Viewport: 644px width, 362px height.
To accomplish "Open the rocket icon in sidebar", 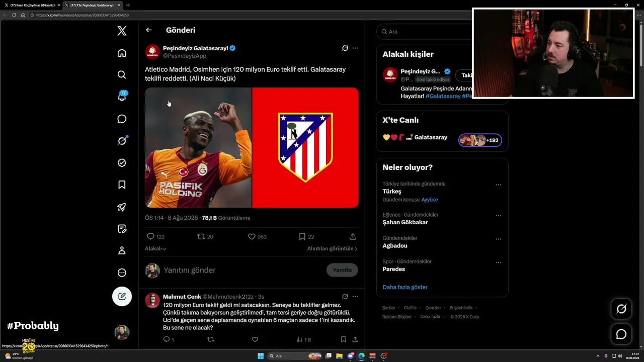I will tap(122, 207).
